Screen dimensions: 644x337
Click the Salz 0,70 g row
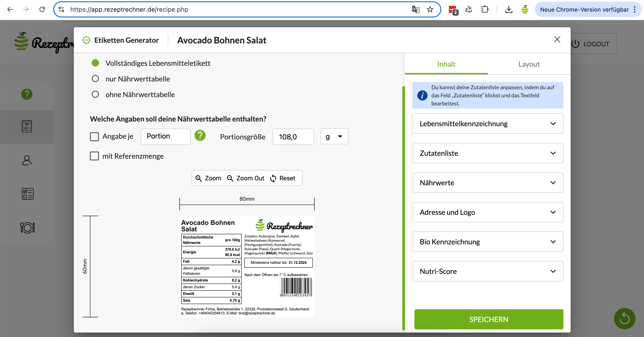(211, 300)
